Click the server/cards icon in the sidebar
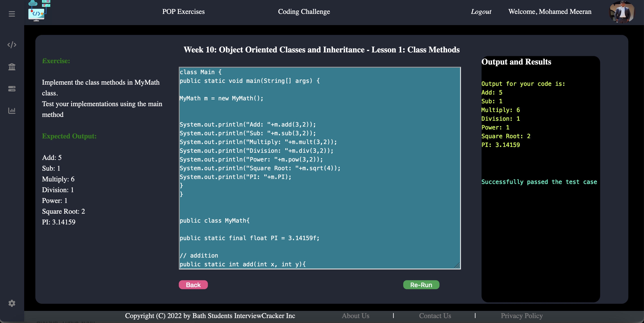The width and height of the screenshot is (644, 323). [12, 88]
